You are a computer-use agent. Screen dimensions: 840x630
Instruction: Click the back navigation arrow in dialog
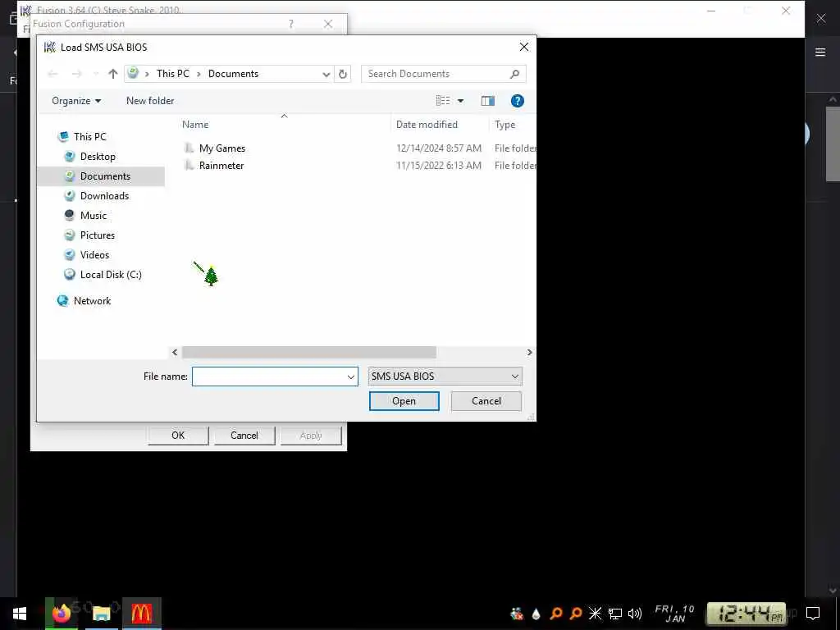tap(52, 74)
